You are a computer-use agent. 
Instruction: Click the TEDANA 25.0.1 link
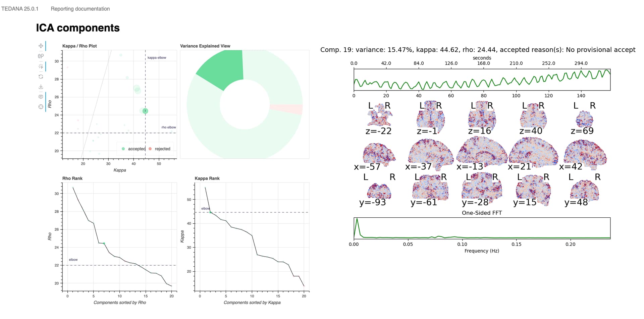[x=20, y=9]
